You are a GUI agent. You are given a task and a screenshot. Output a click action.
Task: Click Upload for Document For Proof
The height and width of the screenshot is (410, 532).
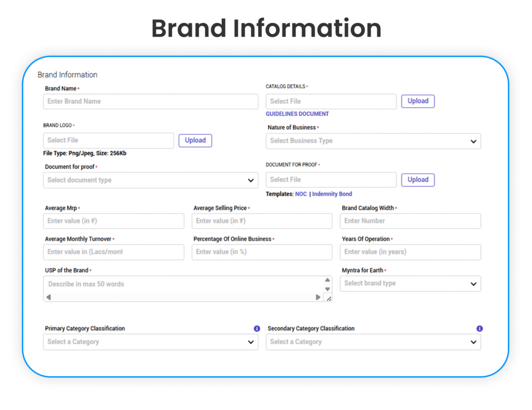click(418, 180)
